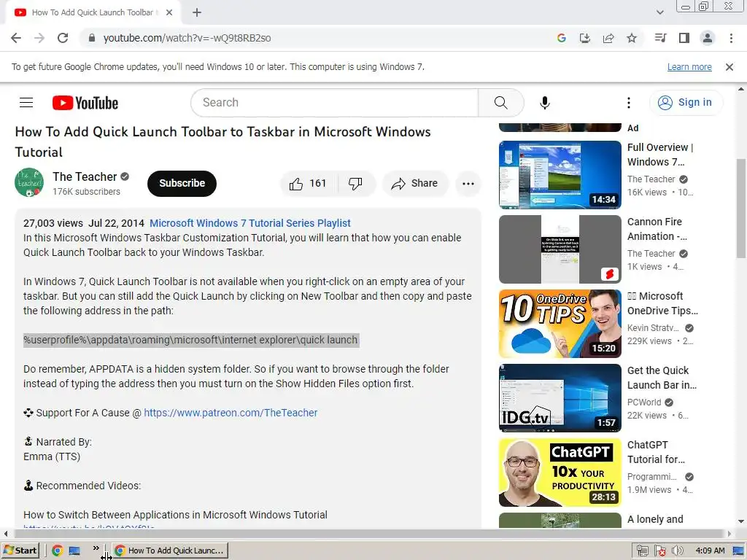Go to the YouTube home logo
Image resolution: width=747 pixels, height=560 pixels.
(x=85, y=103)
